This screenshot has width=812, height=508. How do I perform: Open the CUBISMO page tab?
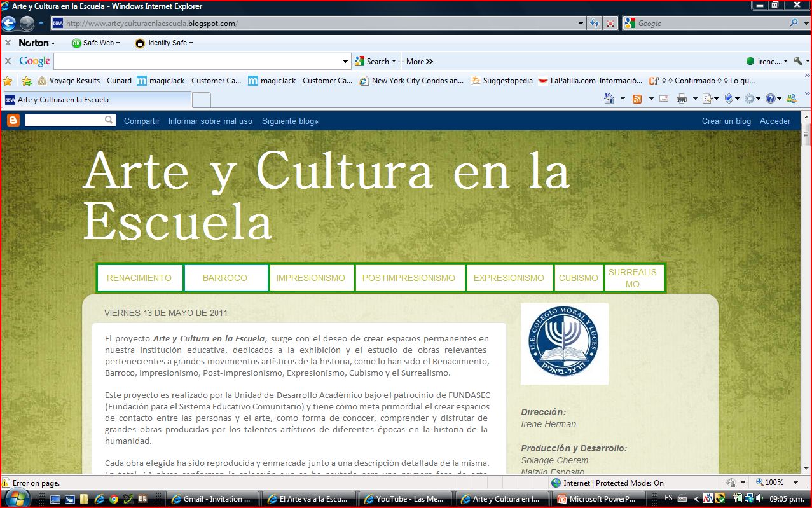pyautogui.click(x=579, y=278)
